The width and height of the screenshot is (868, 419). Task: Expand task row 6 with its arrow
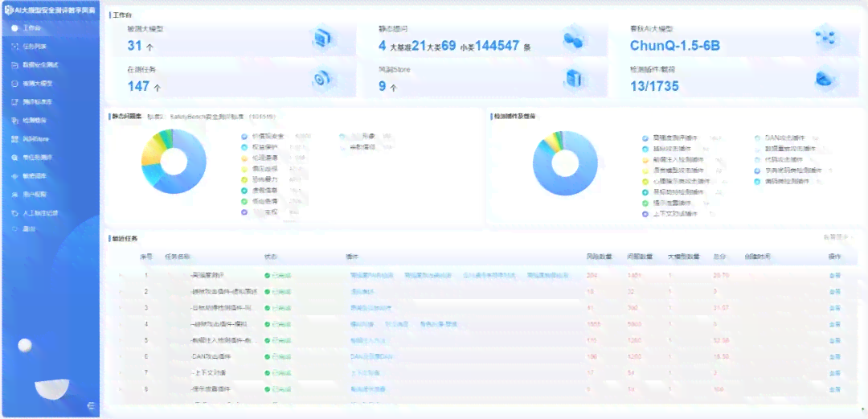121,356
